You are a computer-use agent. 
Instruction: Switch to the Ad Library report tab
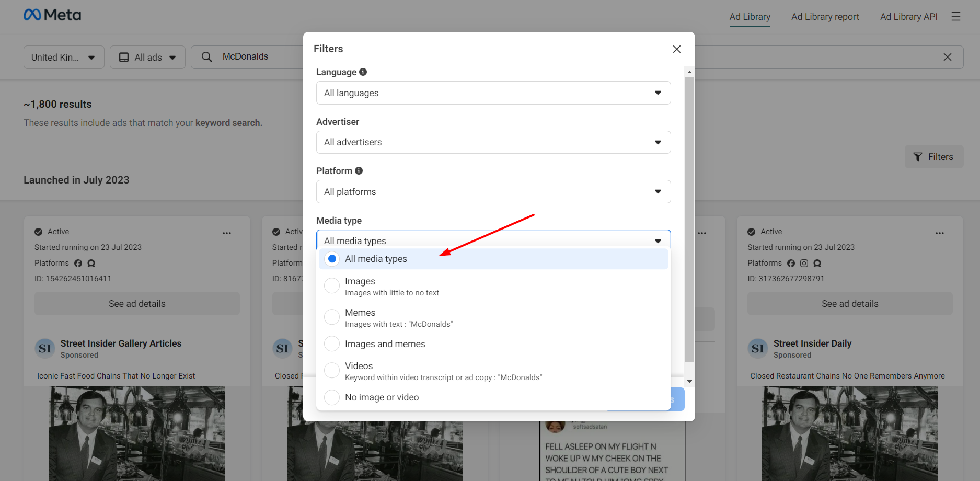pos(825,16)
